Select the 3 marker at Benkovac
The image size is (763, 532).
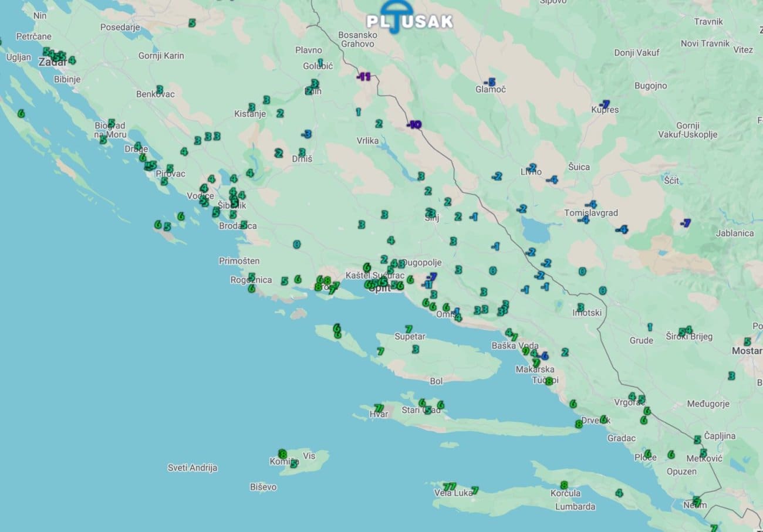159,89
